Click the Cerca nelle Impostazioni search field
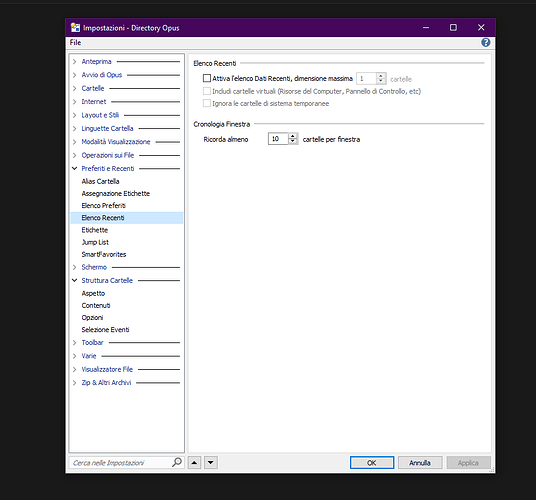 coord(121,463)
